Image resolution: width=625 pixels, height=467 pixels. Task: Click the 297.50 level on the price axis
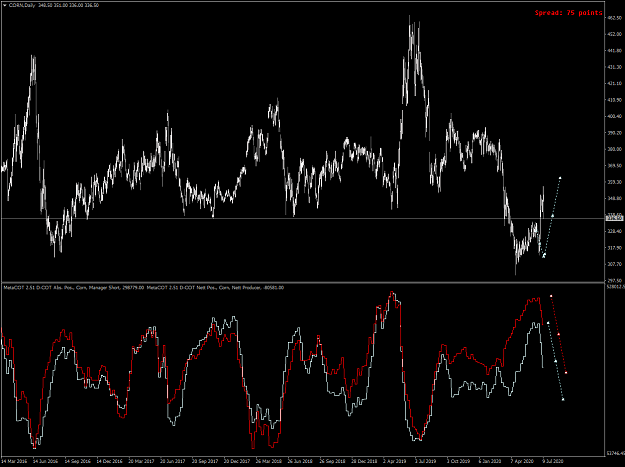coord(614,281)
